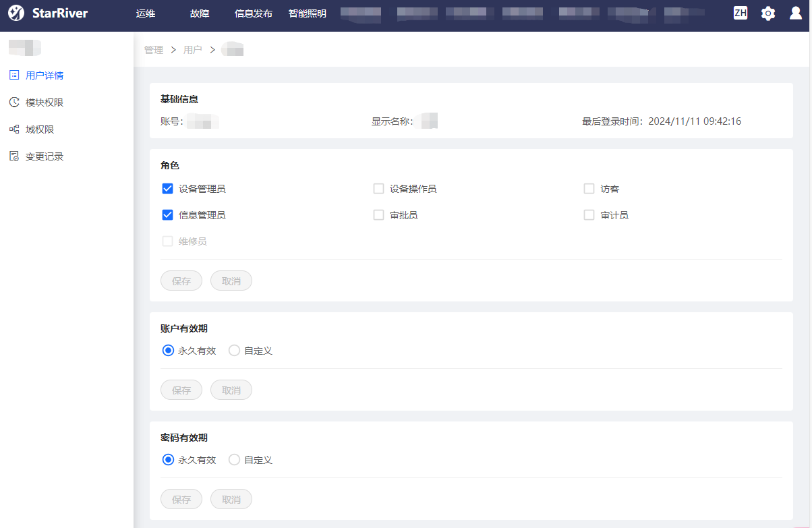Screen dimensions: 812x528
Task: Select 自定义 under 账户有效期
Action: coord(234,351)
